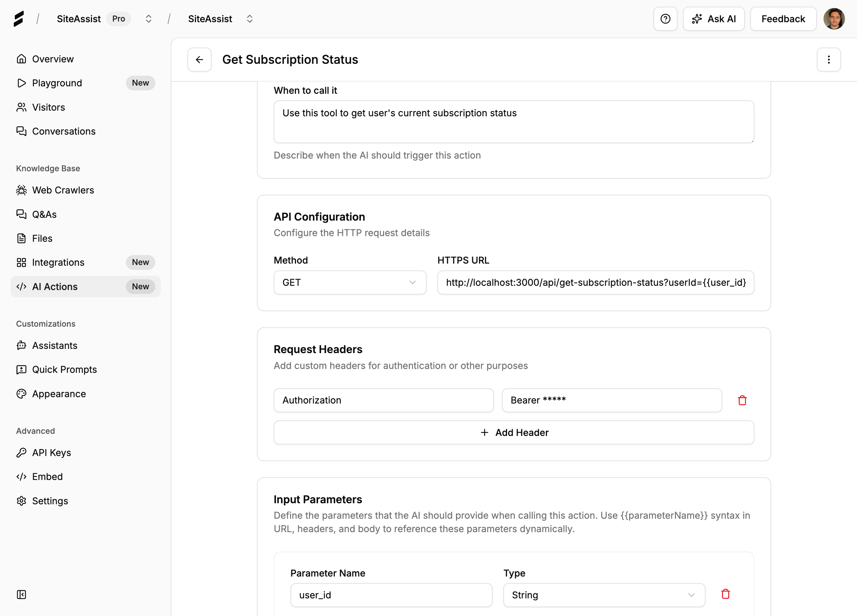Click the back arrow button

coord(199,60)
